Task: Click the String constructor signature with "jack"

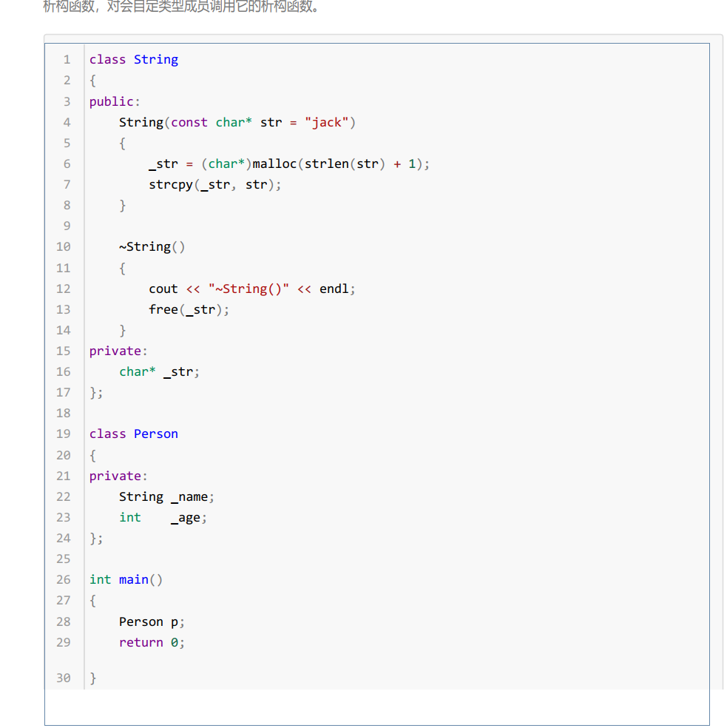Action: point(237,123)
